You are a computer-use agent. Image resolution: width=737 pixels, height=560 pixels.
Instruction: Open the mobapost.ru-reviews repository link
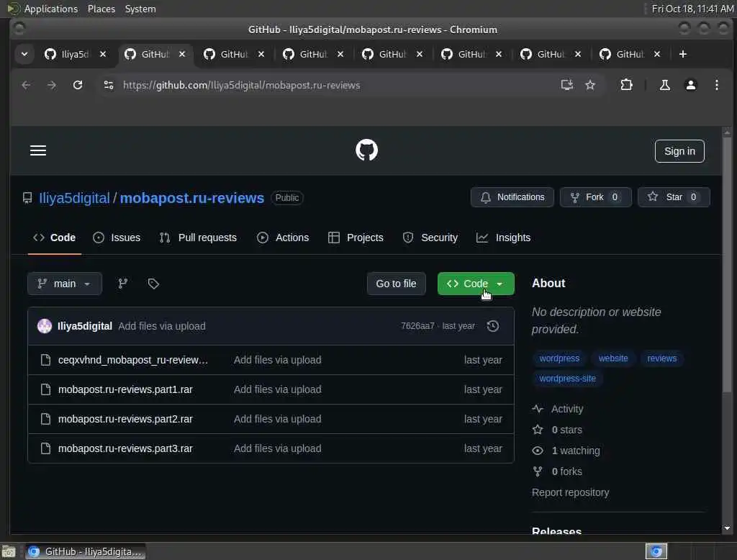191,198
